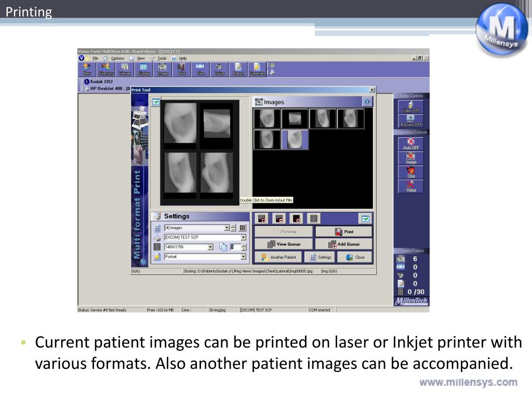Click the copies count spinner
Viewport: 532px width, 399px height.
[x=244, y=247]
